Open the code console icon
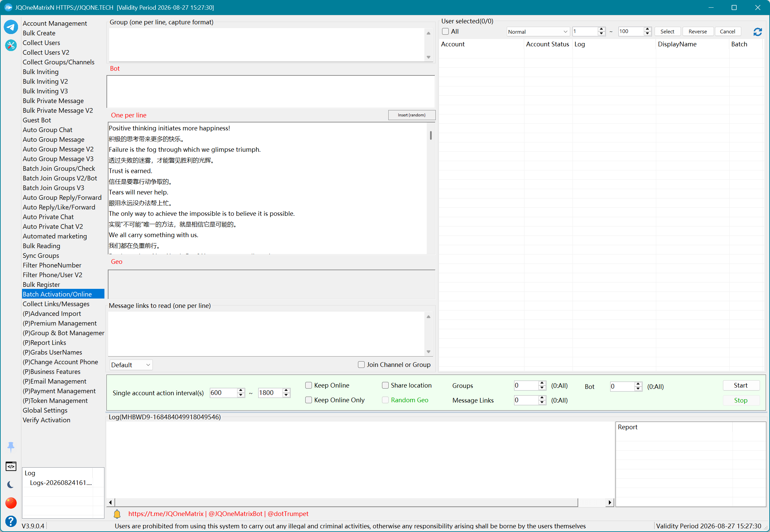Viewport: 770px width, 532px height. (11, 466)
